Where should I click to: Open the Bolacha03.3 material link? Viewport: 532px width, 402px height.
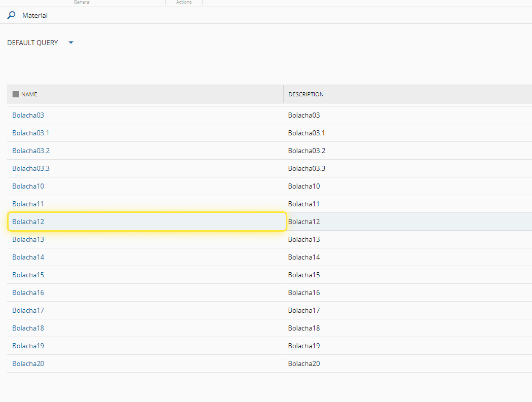[31, 168]
